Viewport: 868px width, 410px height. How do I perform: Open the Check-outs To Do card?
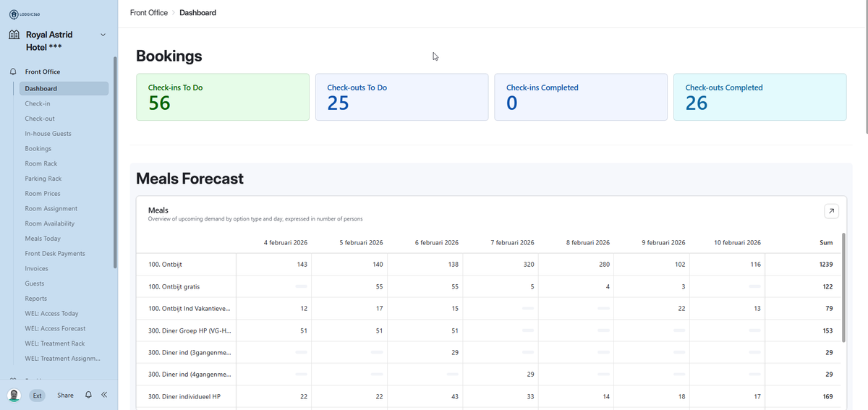click(401, 97)
